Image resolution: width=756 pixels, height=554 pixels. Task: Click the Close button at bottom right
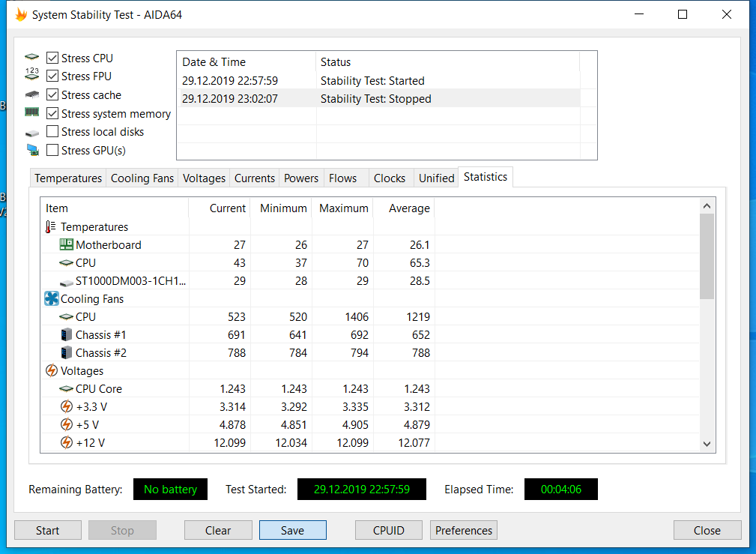[x=707, y=530]
